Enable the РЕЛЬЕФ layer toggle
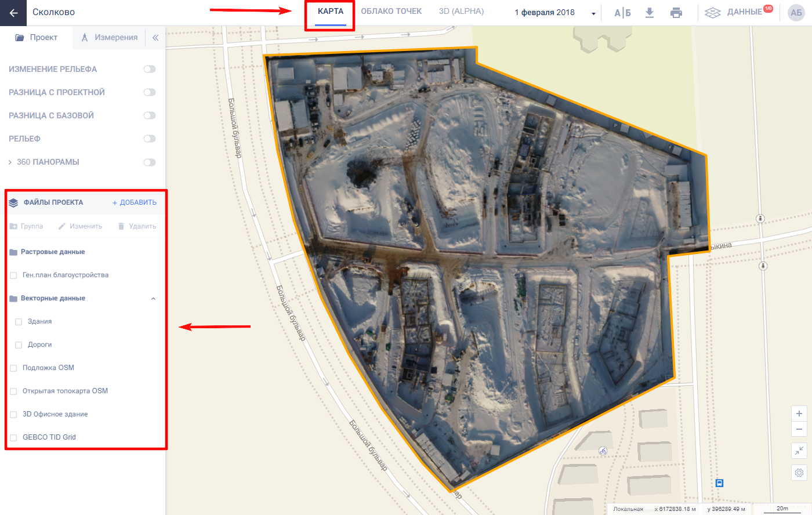The image size is (812, 515). click(150, 139)
